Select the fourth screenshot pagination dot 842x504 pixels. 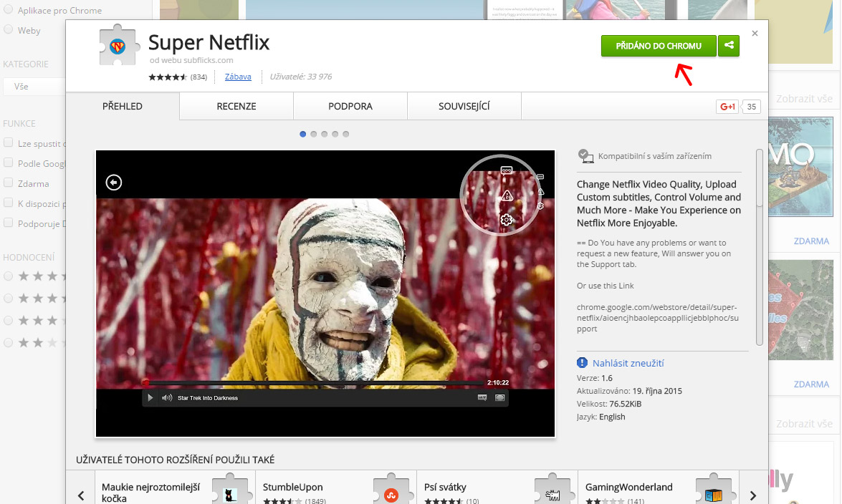[335, 134]
